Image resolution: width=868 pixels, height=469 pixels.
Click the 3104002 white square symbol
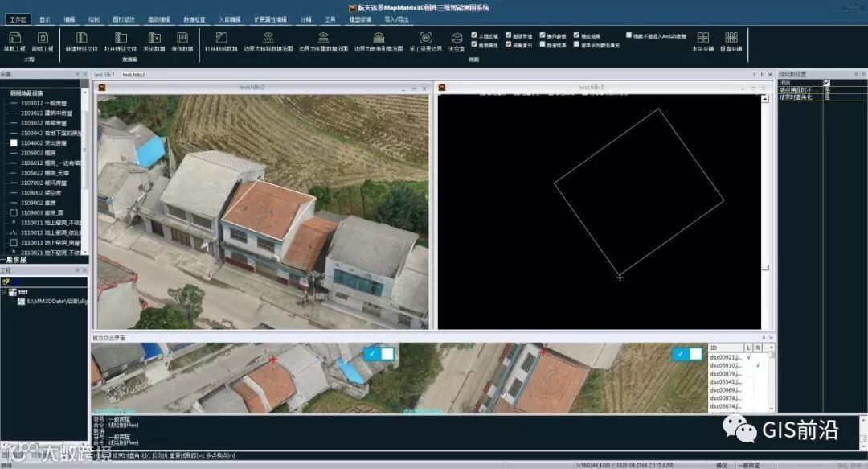14,143
